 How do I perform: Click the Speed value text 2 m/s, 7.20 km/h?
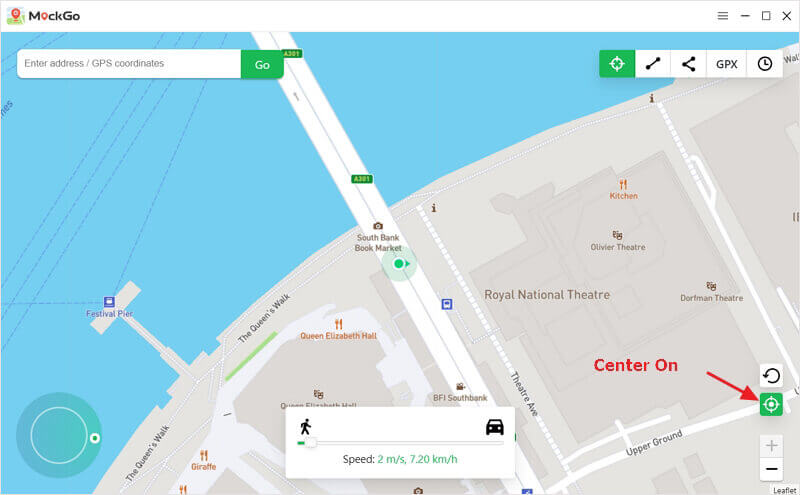417,459
